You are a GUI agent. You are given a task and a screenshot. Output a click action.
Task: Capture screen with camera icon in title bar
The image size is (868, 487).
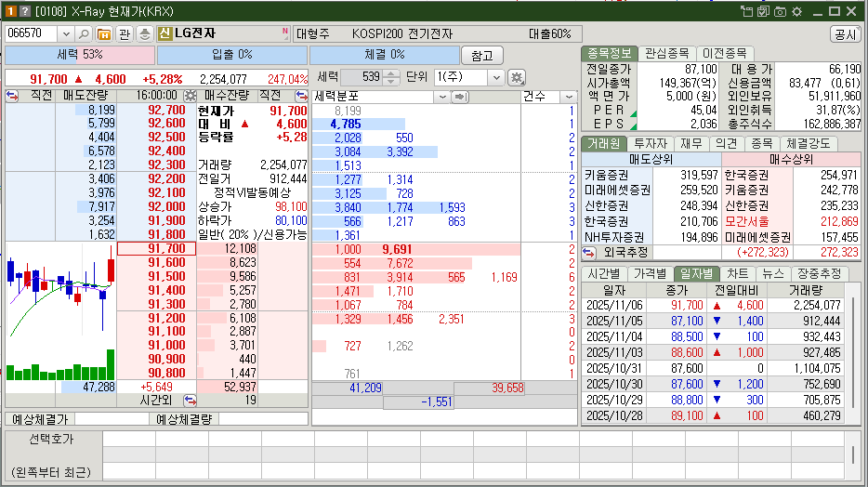(780, 11)
